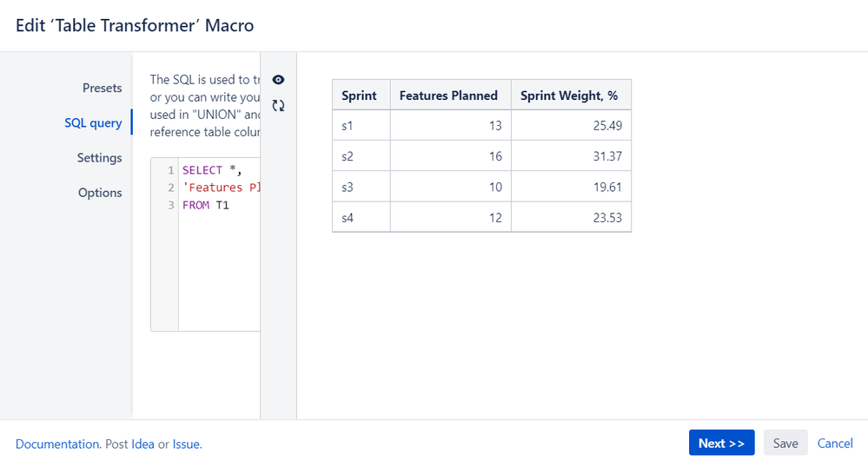Click the Features Planned column header
The height and width of the screenshot is (461, 868).
point(448,95)
